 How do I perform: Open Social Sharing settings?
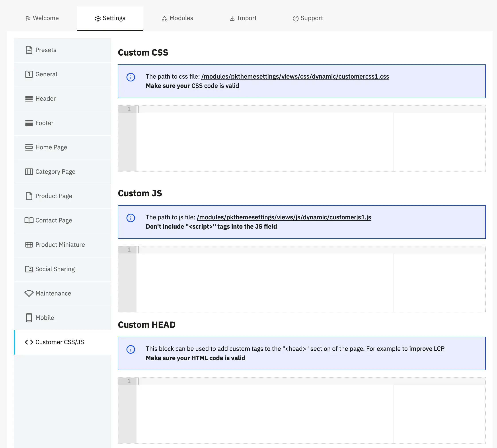[62, 269]
